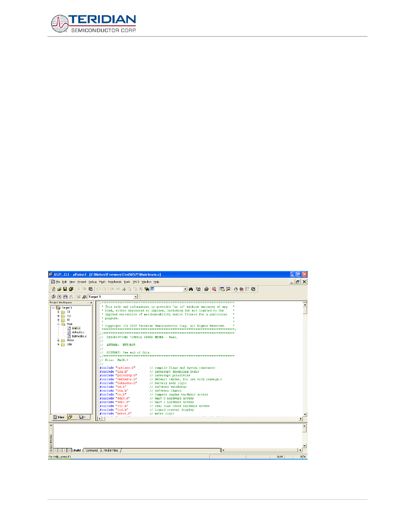Open the Edit menu
411x532 pixels.
click(65, 282)
